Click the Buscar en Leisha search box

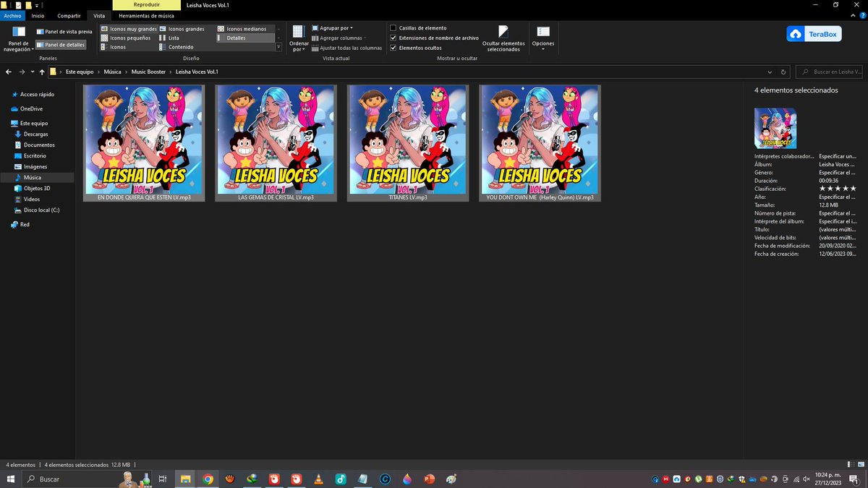[x=830, y=72]
